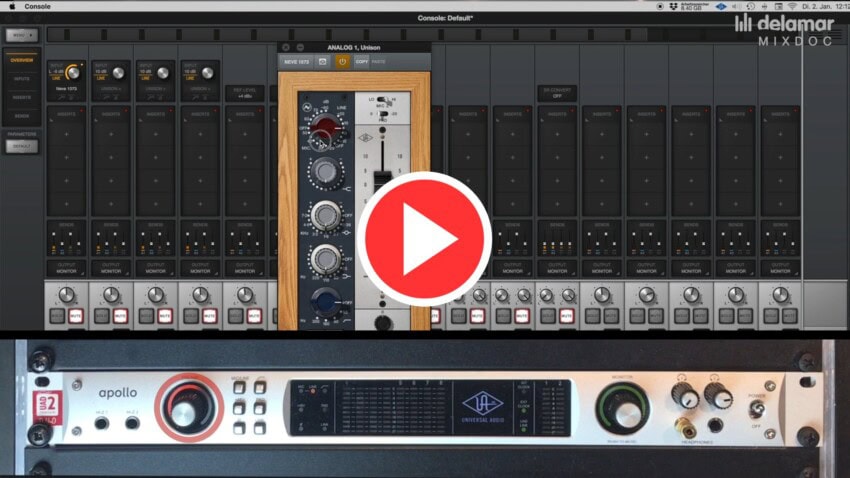
Task: Click PASTE in the plugin toolbar
Action: (378, 62)
